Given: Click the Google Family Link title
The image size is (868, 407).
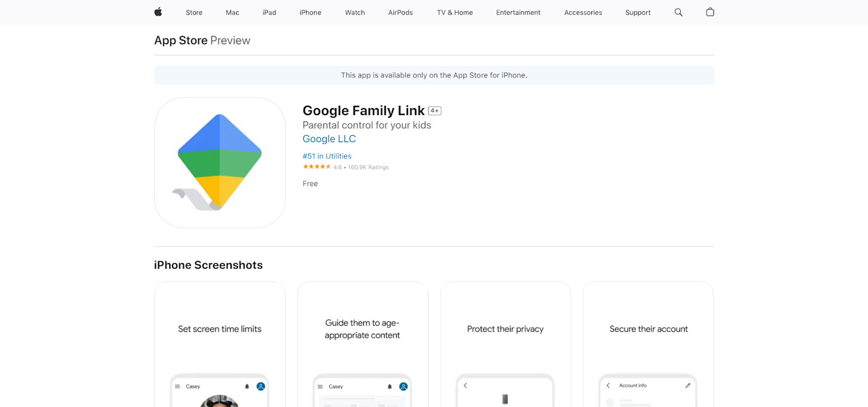Looking at the screenshot, I should (x=363, y=111).
